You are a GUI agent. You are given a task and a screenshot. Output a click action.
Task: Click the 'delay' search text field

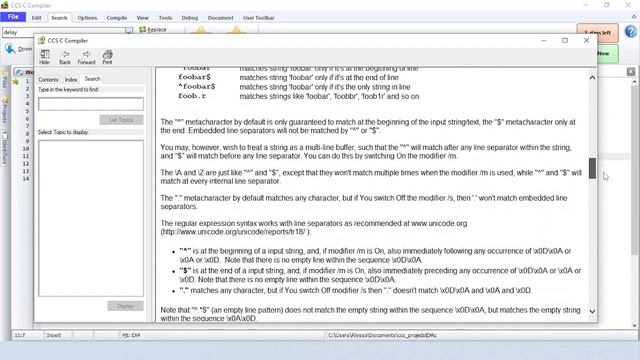coord(64,32)
